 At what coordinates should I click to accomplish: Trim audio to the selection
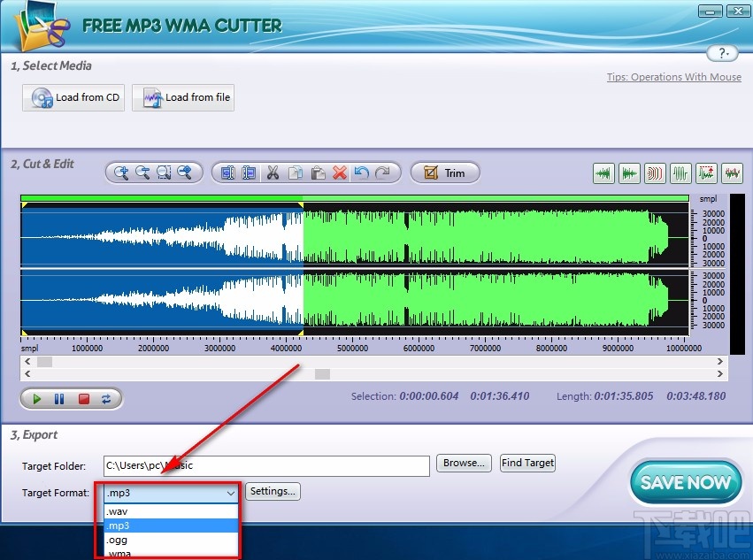point(445,173)
